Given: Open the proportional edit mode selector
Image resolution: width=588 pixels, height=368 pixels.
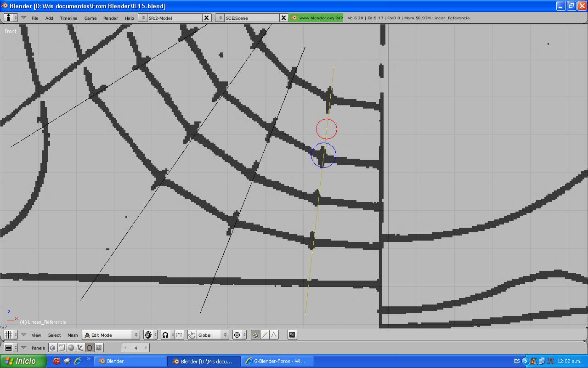Looking at the screenshot, I should coord(239,335).
